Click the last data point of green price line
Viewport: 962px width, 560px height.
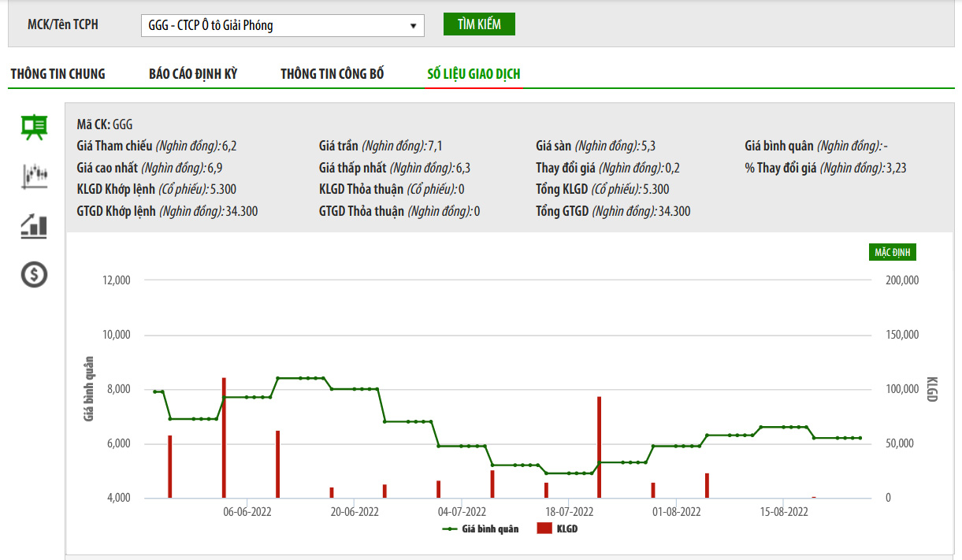(x=860, y=438)
